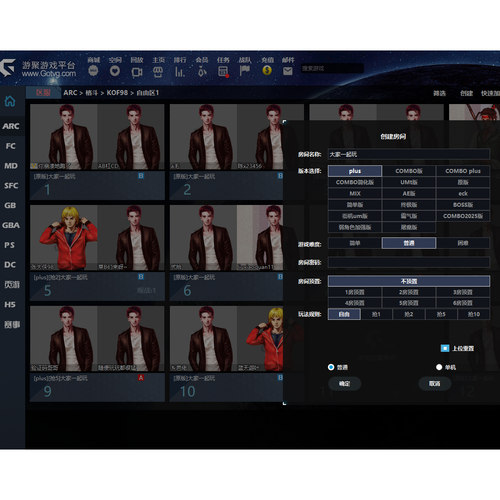Screen dimensions: 500x500
Task: Choose 简单 game difficulty
Action: (x=355, y=243)
